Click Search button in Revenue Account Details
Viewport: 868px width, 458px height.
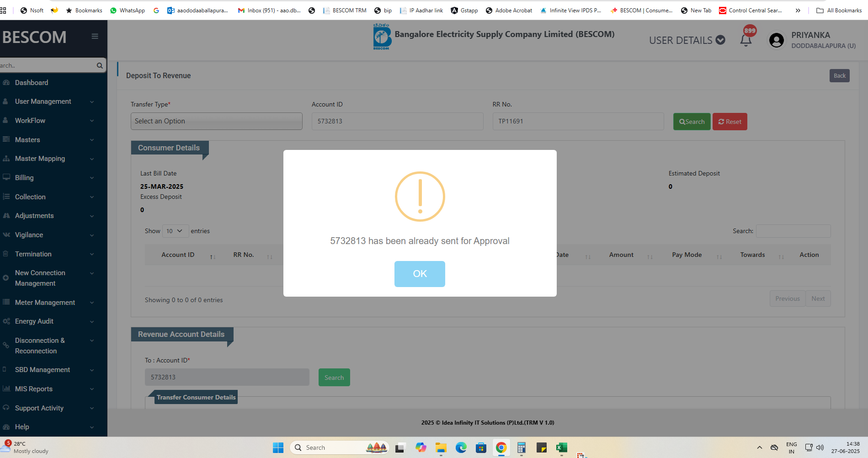pos(334,378)
